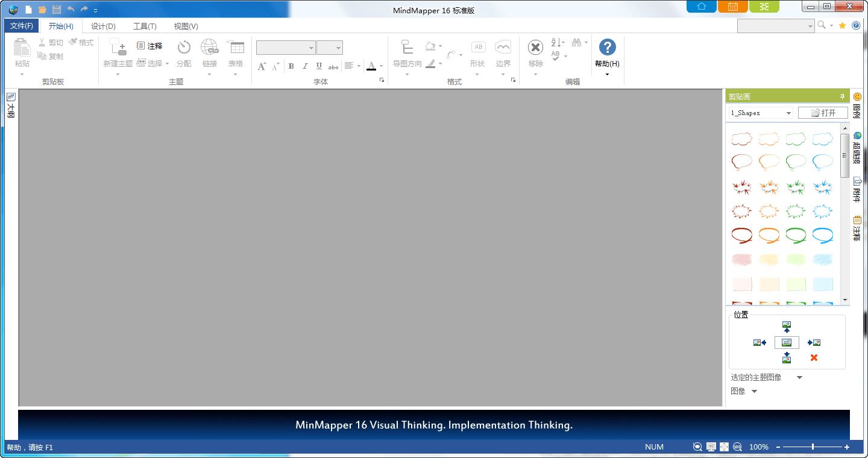Click the 导图方向 map direction icon
868x458 pixels.
[x=407, y=47]
